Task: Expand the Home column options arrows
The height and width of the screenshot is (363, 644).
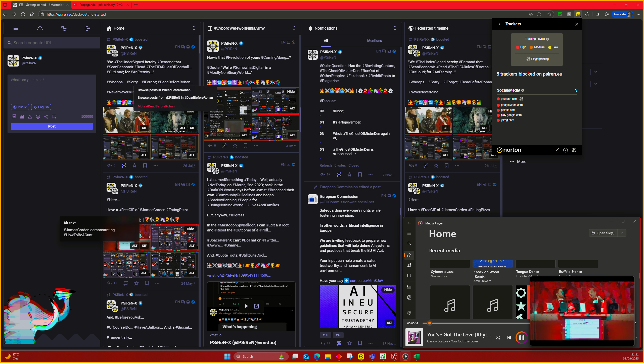Action: pyautogui.click(x=194, y=28)
